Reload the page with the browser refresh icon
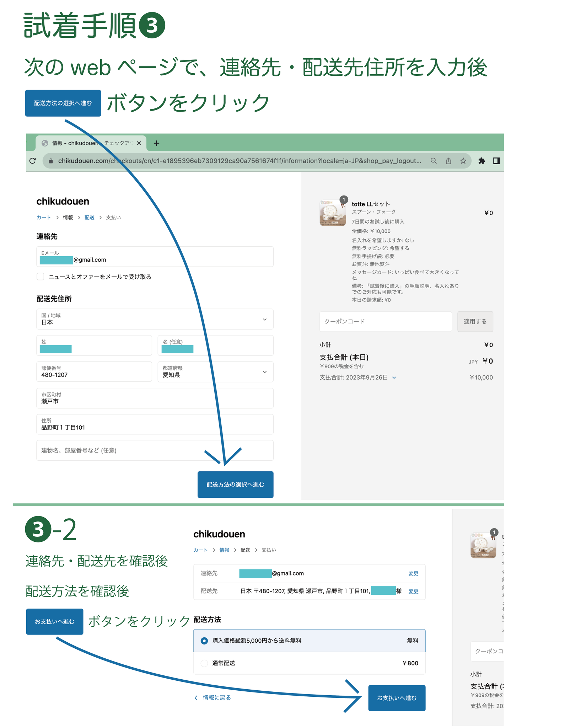 tap(33, 161)
